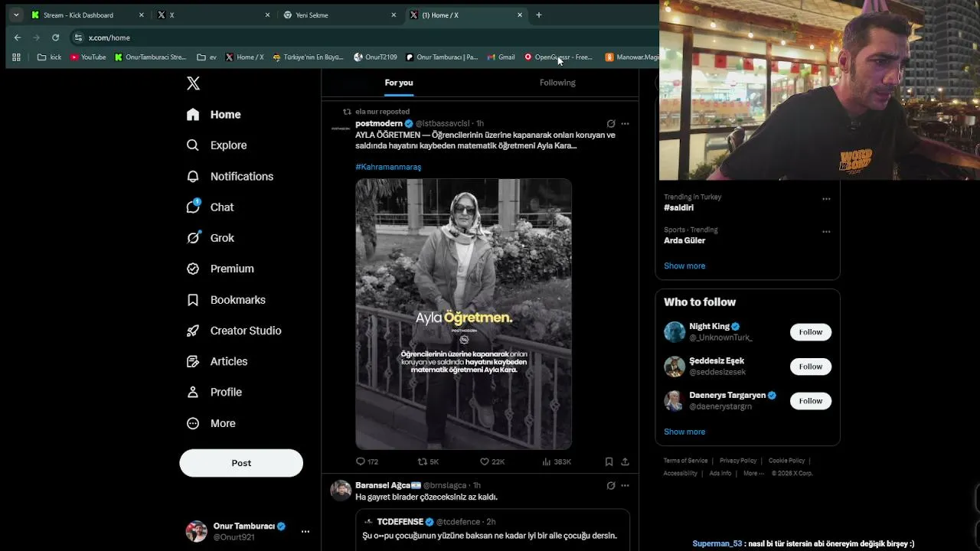Open Baransel Ağca profile avatar
The height and width of the screenshot is (551, 980).
(x=341, y=490)
